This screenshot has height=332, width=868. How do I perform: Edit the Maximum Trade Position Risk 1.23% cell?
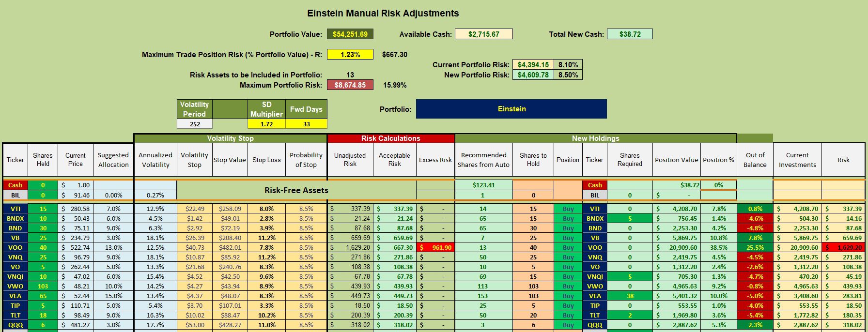(x=350, y=55)
